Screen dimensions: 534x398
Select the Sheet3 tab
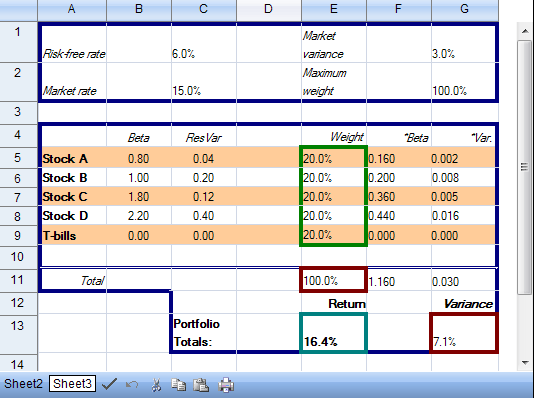(x=72, y=384)
